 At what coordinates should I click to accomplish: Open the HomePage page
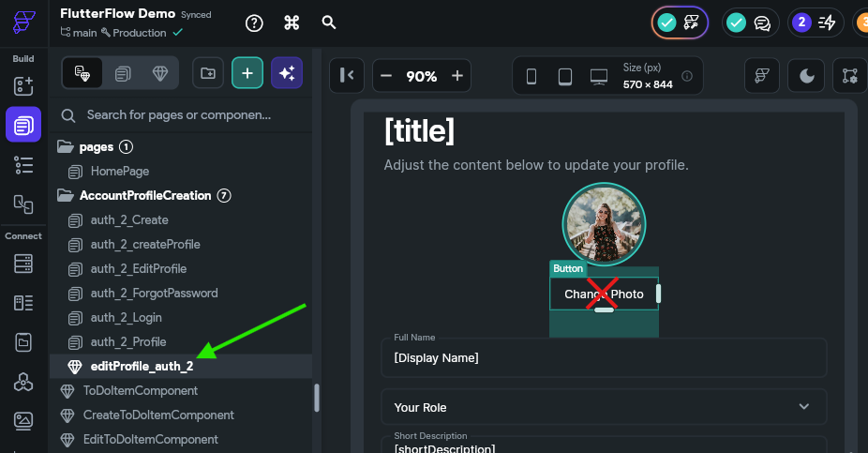tap(120, 171)
